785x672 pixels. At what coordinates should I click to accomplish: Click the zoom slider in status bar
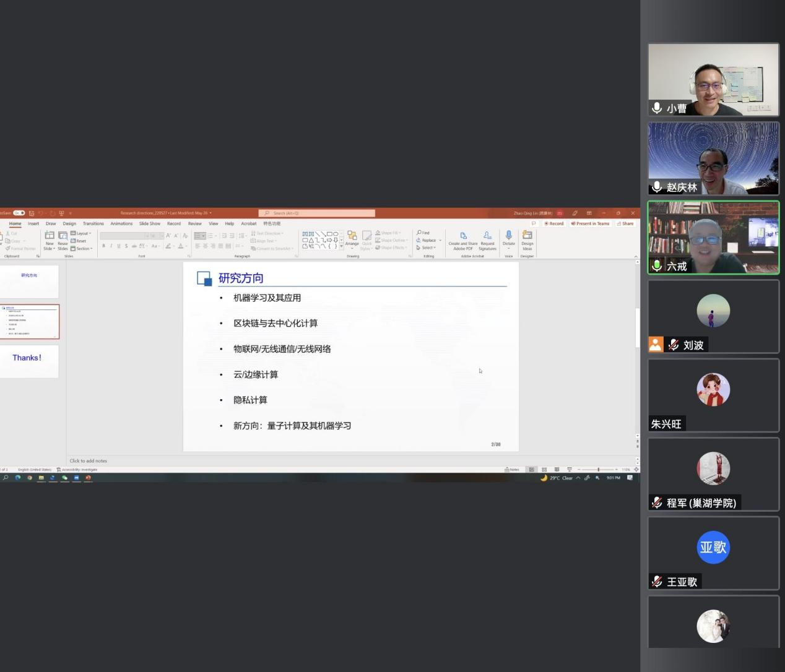(598, 470)
